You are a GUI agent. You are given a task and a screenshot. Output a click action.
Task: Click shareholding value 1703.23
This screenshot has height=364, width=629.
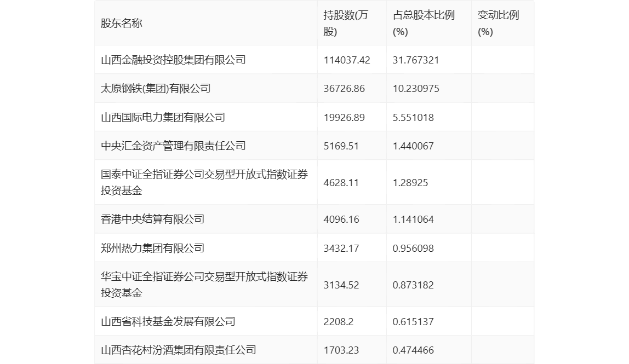coord(341,350)
